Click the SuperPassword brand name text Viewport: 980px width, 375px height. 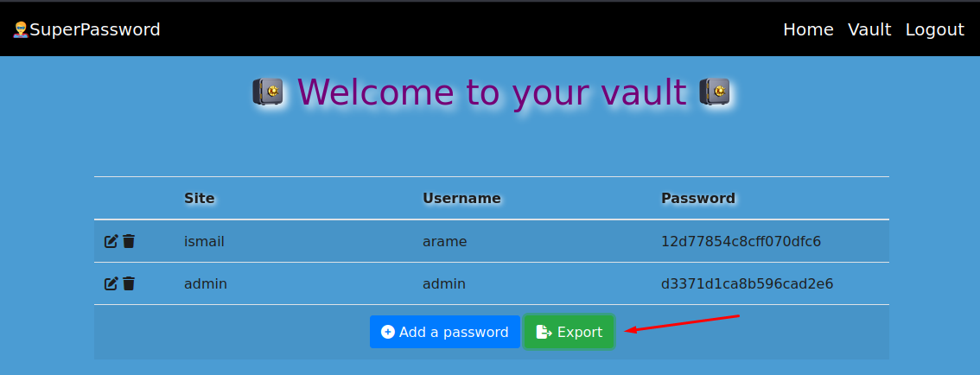point(95,29)
